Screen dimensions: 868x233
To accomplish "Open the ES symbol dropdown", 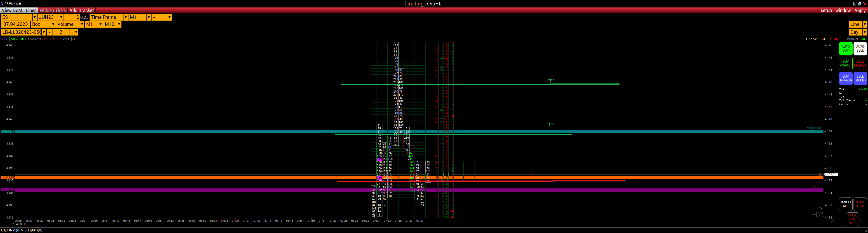I will [x=34, y=17].
